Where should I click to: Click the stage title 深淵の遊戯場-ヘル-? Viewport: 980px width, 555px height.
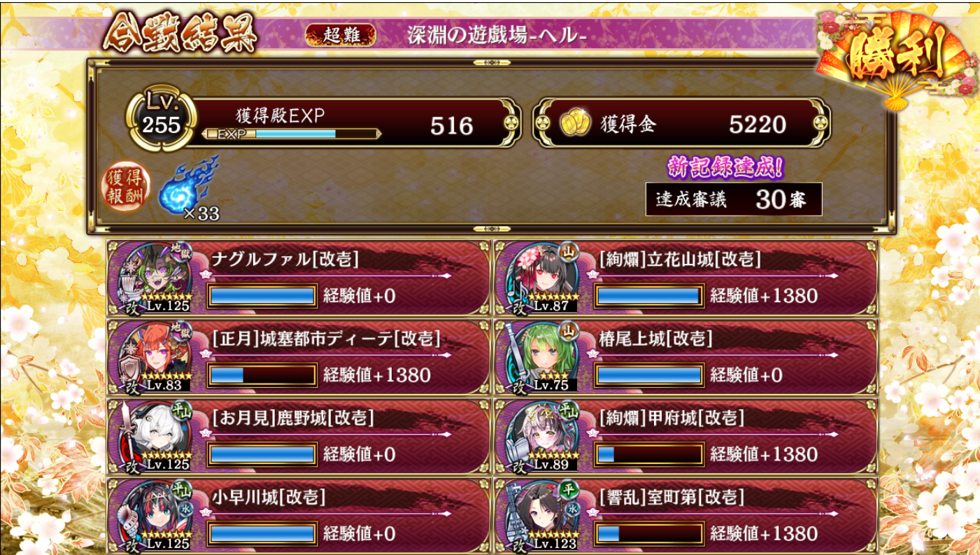tap(497, 36)
